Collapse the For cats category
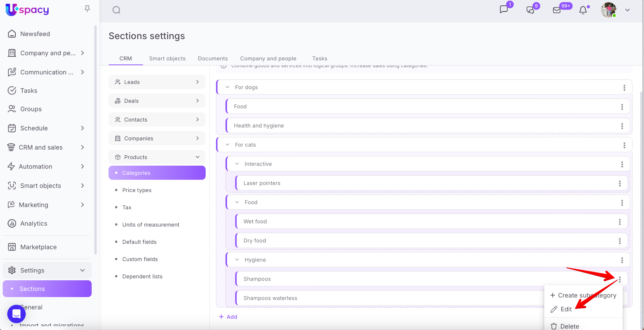The height and width of the screenshot is (330, 644). (227, 145)
